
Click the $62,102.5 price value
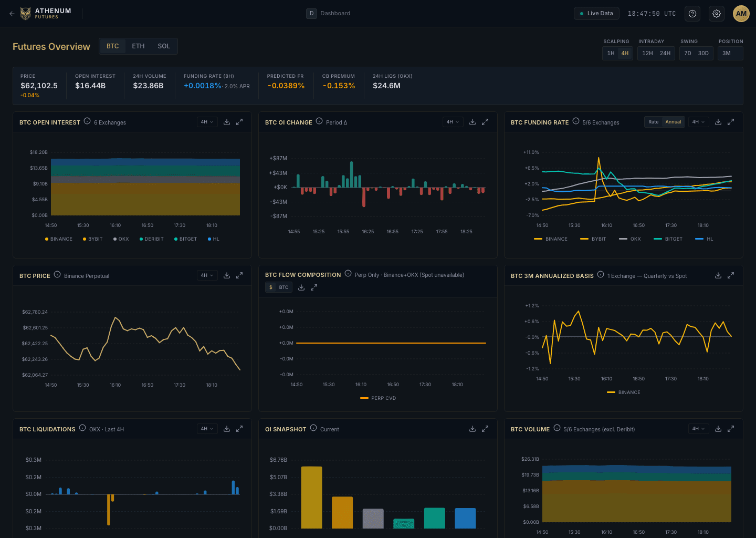pos(39,86)
